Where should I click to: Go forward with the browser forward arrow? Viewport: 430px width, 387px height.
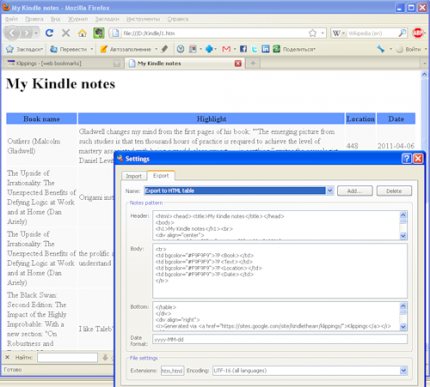coord(26,33)
